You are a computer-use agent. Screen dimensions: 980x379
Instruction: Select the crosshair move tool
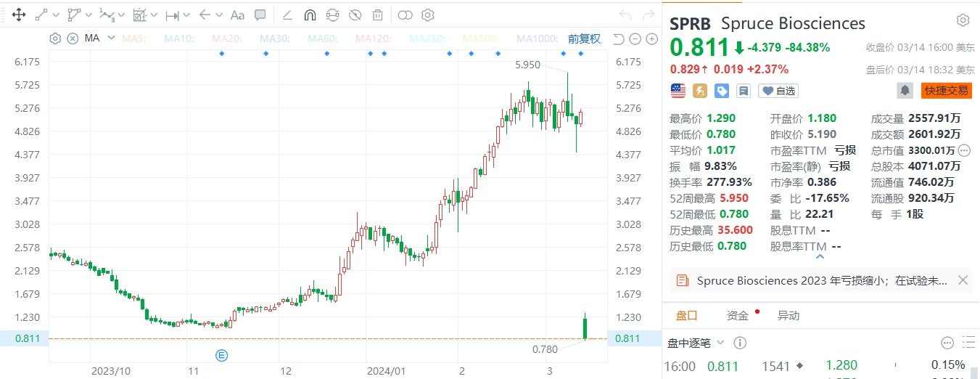[19, 15]
